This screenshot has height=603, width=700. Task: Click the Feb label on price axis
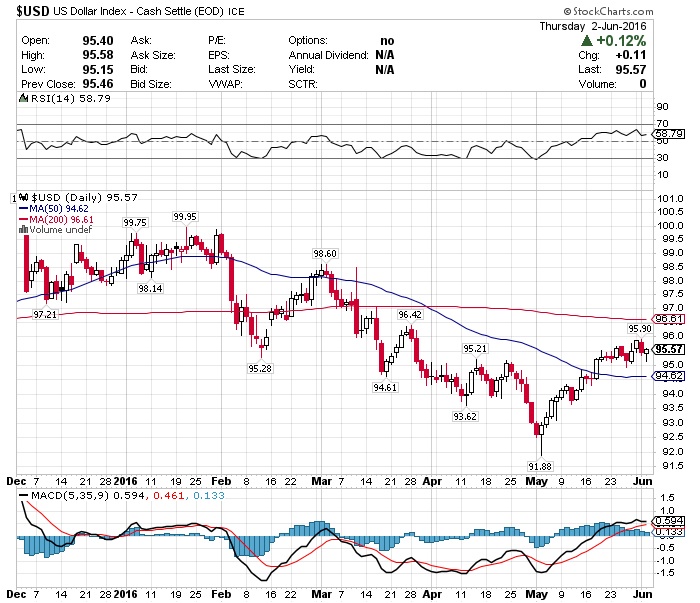tap(221, 481)
